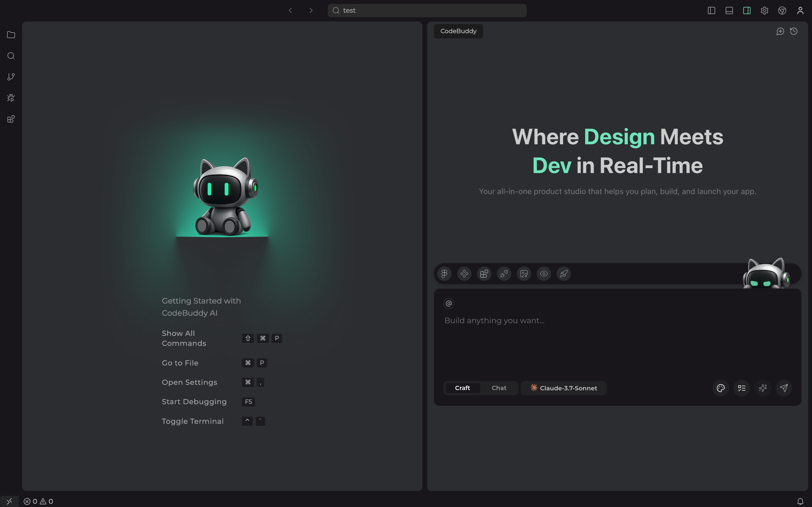The image size is (812, 507).
Task: Toggle the primary left sidebar layout
Action: (711, 11)
